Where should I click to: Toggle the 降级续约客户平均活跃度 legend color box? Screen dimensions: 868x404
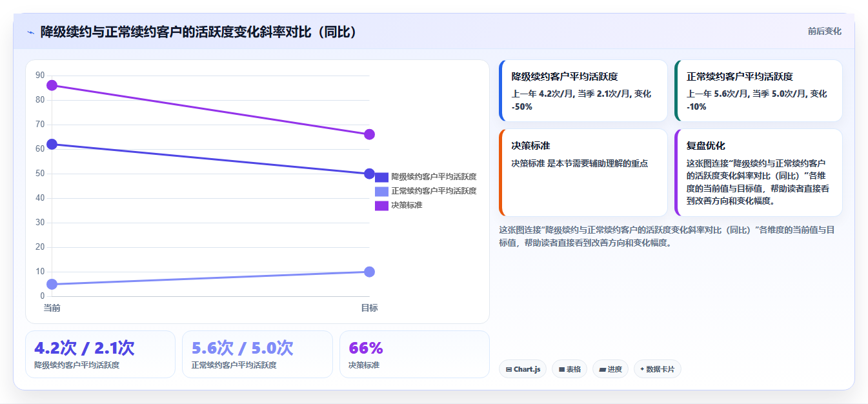pos(381,177)
